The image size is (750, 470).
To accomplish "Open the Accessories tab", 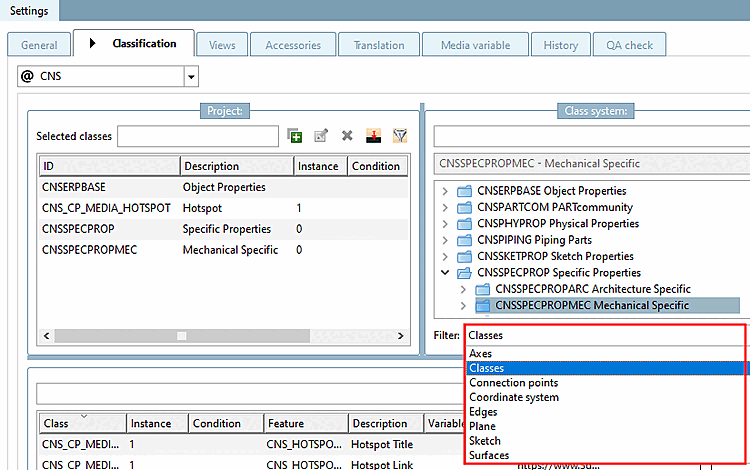I will [x=293, y=45].
